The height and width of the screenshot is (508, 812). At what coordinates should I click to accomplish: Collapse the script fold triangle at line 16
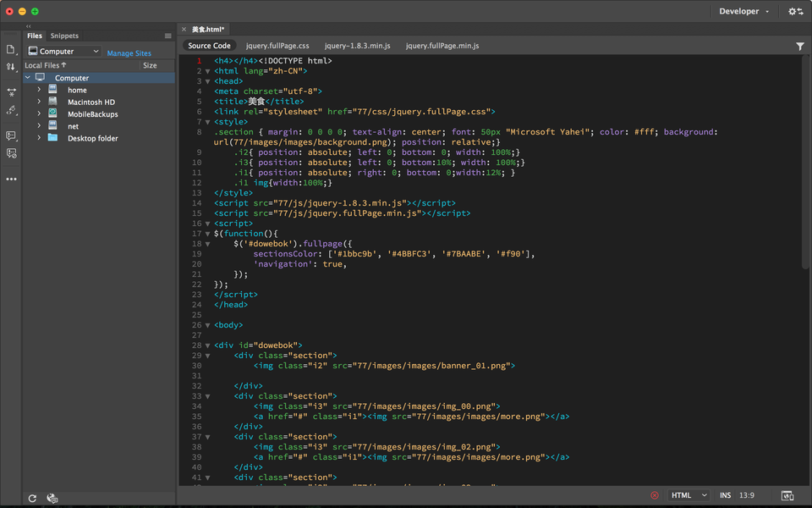coord(208,224)
